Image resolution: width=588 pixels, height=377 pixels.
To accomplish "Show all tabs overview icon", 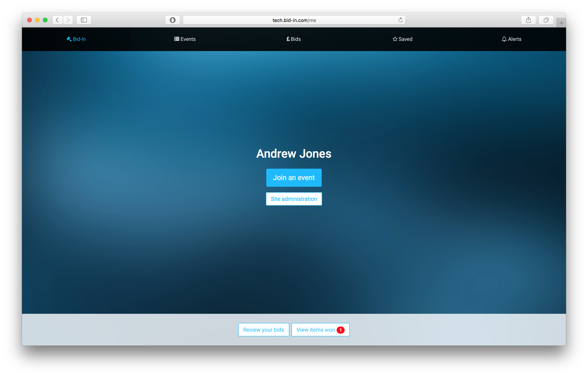I will tap(546, 20).
